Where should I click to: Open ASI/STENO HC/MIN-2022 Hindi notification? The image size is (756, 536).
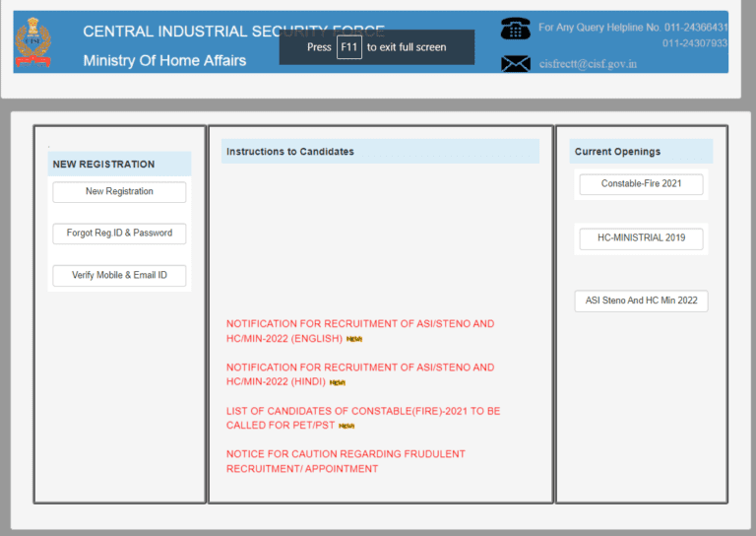[360, 374]
